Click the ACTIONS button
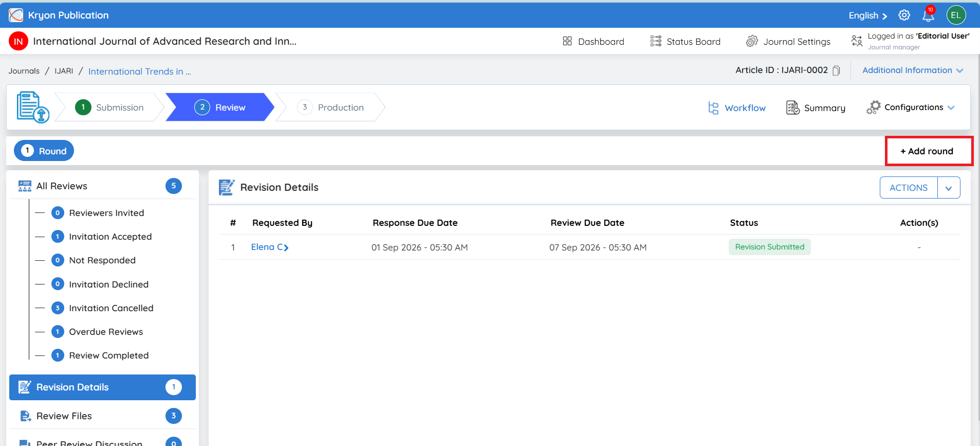Screen dimensions: 980x446 (x=909, y=188)
